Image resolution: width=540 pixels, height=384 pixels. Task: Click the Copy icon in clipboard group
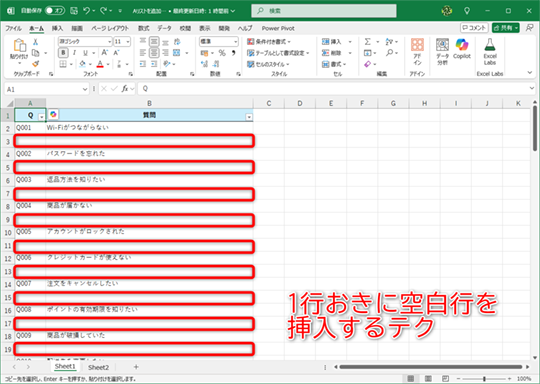35,53
